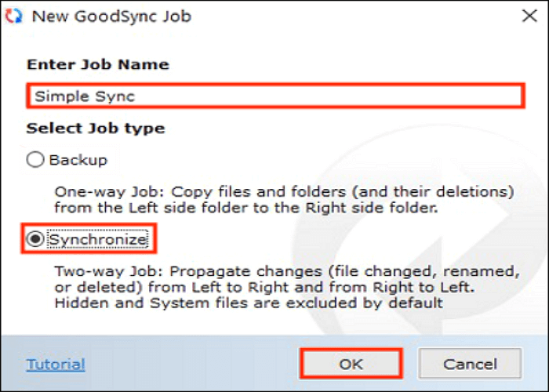Click the GoodSync logo in title bar
Screen dimensions: 549x392
[x=14, y=16]
